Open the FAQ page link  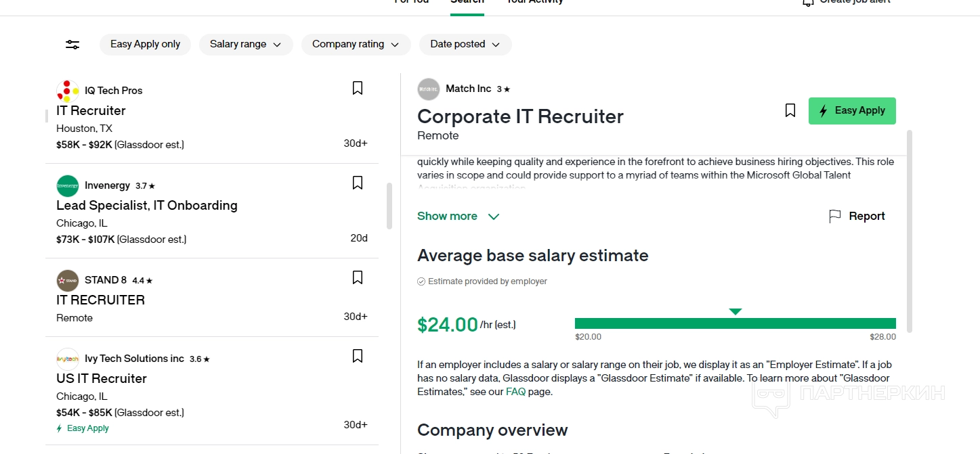point(515,392)
